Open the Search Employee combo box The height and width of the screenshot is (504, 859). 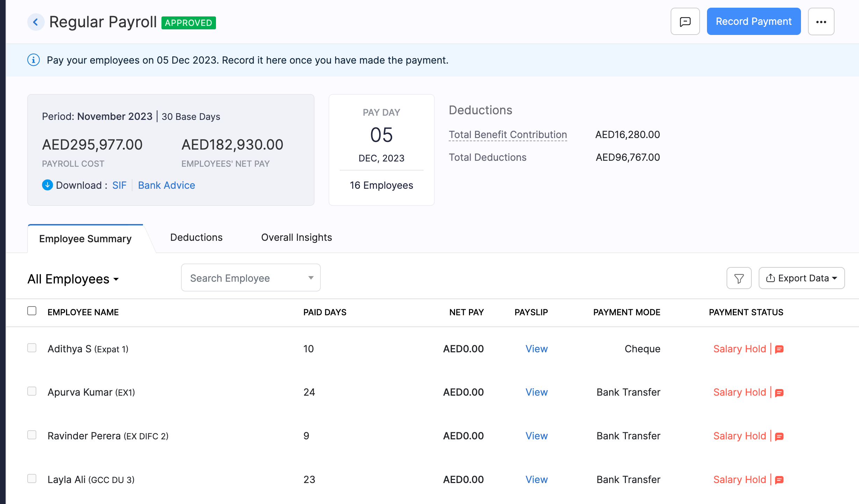pyautogui.click(x=251, y=278)
